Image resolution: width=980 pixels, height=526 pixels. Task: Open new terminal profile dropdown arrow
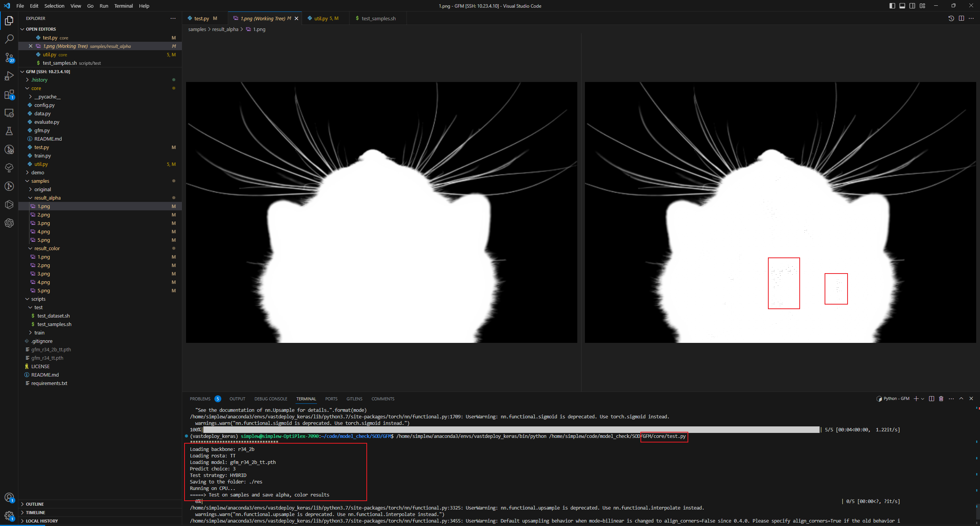point(923,398)
